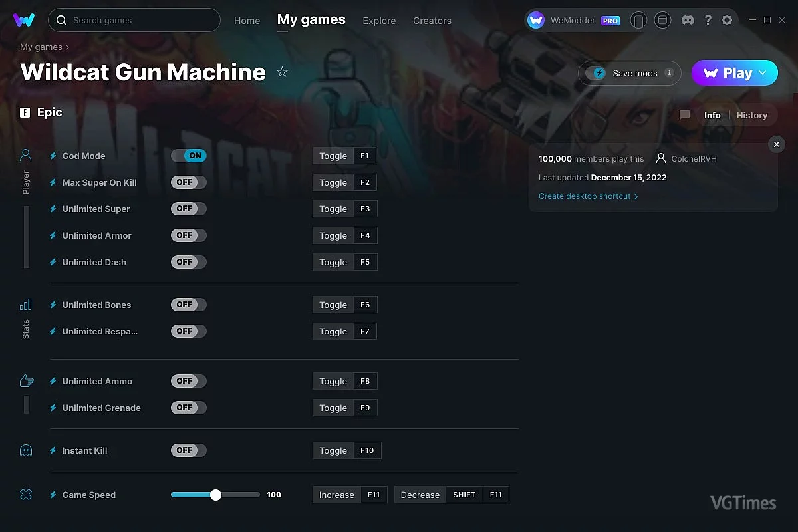Click the Search games input field
798x532 pixels.
coord(134,20)
